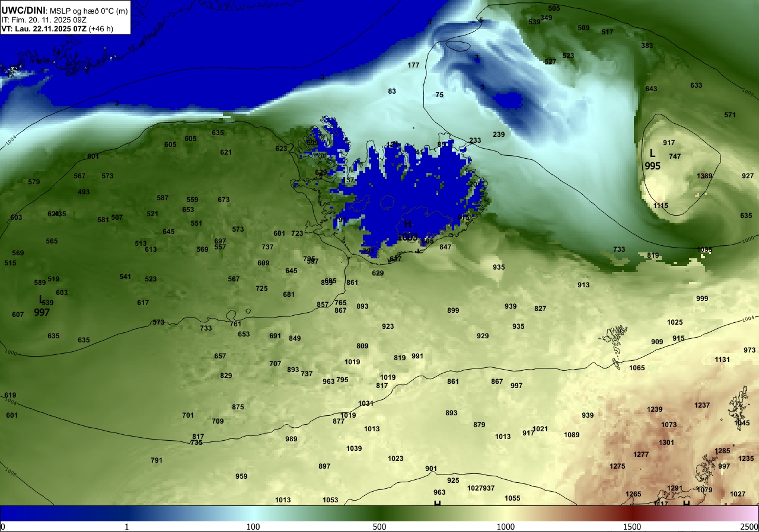This screenshot has height=532, width=759.
Task: Select the 913 value
Action: pos(583,285)
